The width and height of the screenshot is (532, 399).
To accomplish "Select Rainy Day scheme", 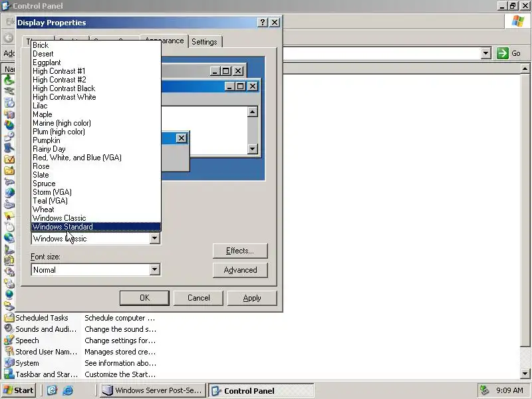I will click(x=96, y=149).
